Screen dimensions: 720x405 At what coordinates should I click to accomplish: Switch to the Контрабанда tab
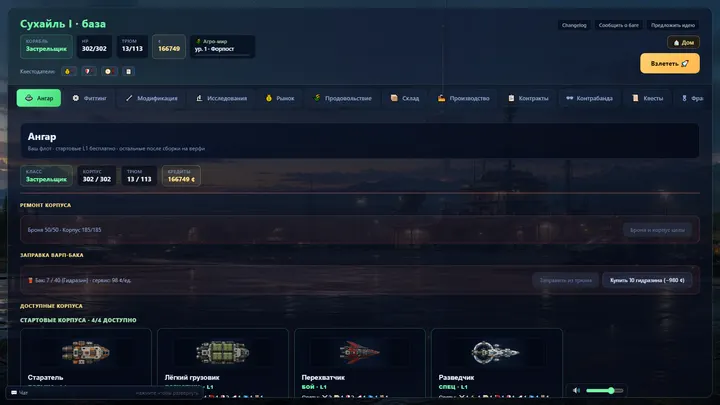(x=589, y=98)
